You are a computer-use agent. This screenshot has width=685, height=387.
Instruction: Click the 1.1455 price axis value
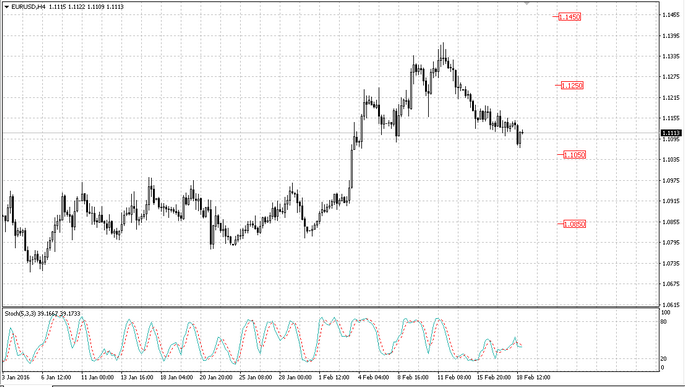tap(671, 15)
